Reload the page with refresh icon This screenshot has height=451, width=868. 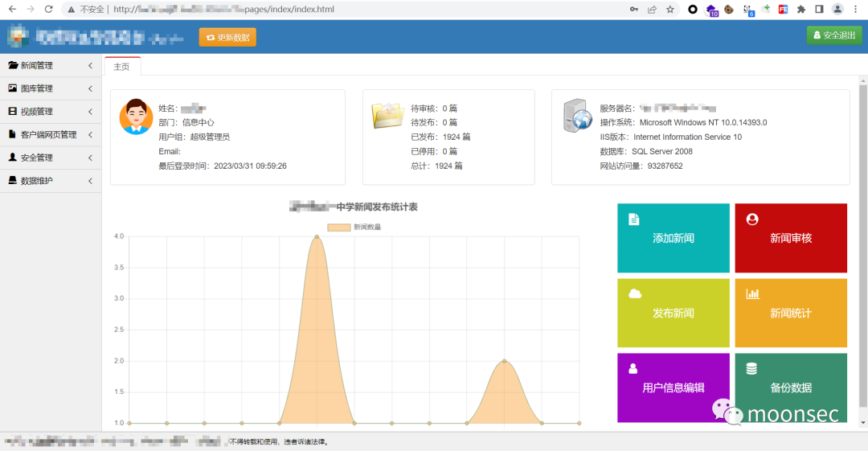pos(49,10)
